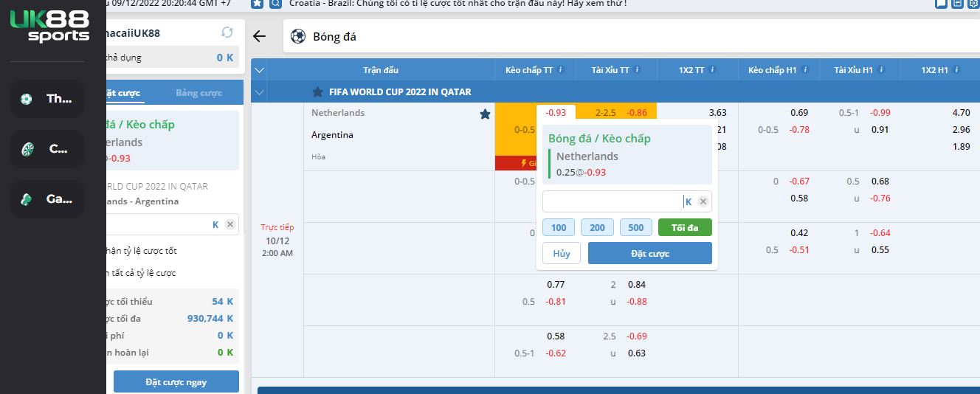Open favorites star in top news bar
The image size is (980, 394).
[x=257, y=4]
